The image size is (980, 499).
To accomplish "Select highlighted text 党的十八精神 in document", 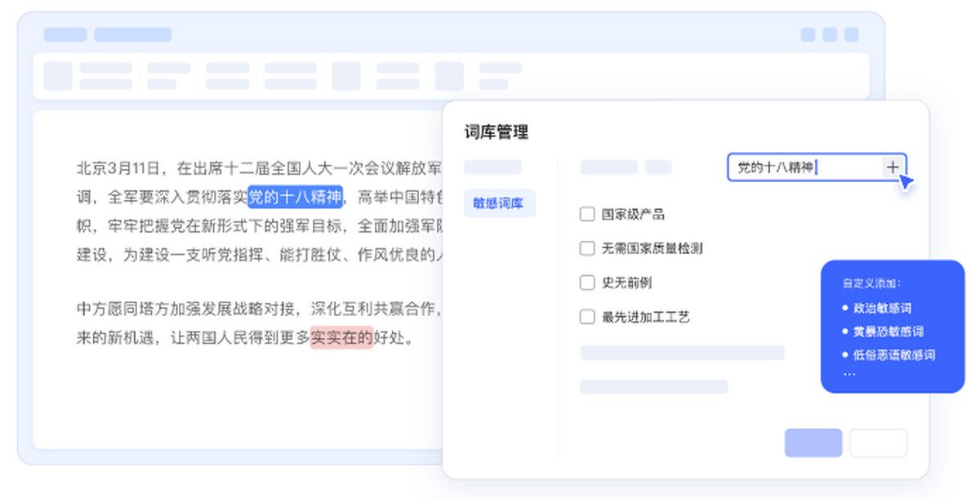I will click(296, 197).
